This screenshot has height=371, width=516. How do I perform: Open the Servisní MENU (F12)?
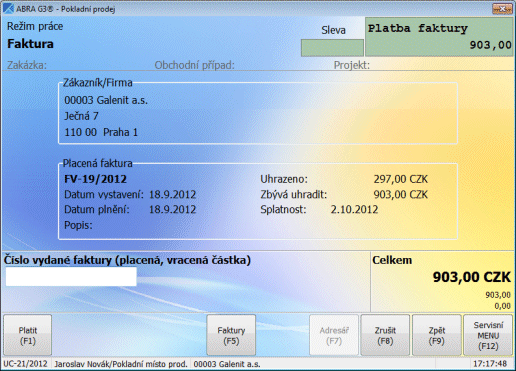click(488, 335)
